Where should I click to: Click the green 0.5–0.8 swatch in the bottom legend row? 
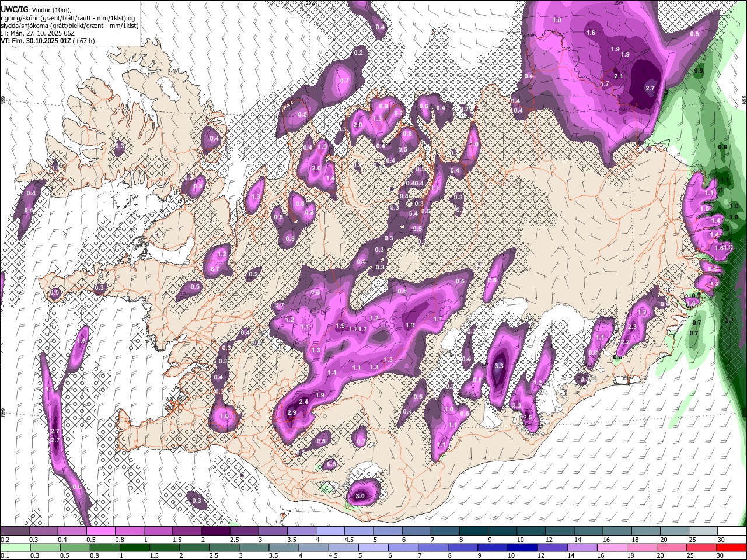[x=75, y=548]
